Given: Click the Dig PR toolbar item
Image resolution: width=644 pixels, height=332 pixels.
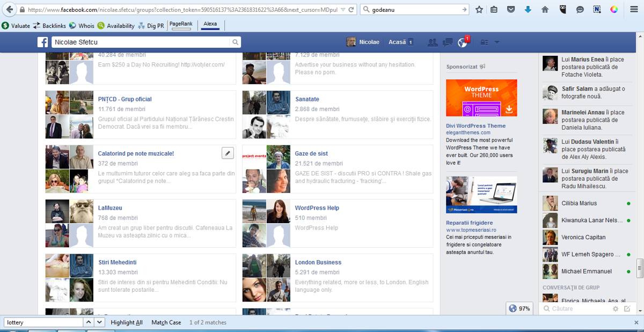Looking at the screenshot, I should 151,26.
